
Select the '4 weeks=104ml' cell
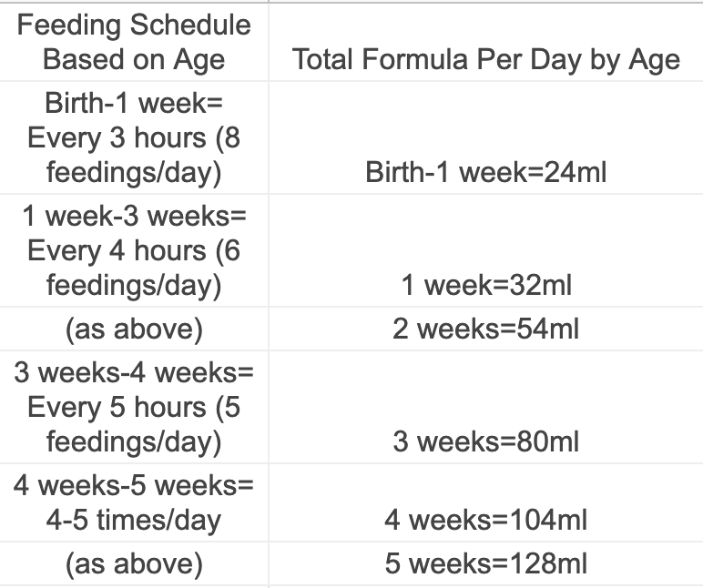[485, 520]
